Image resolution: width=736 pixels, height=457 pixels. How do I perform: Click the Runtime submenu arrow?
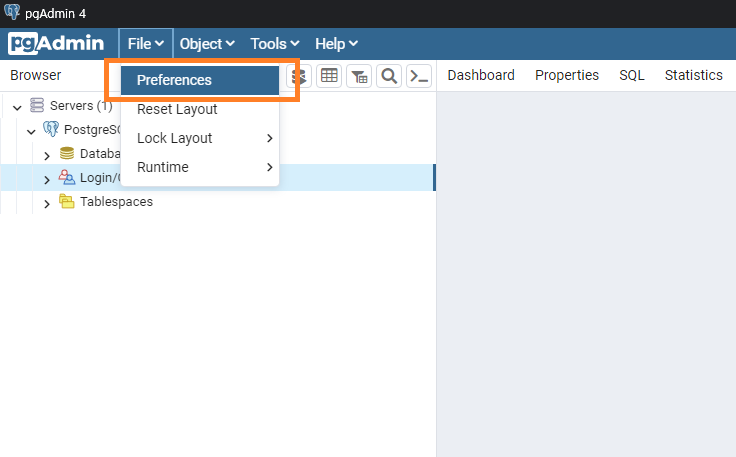click(x=269, y=167)
